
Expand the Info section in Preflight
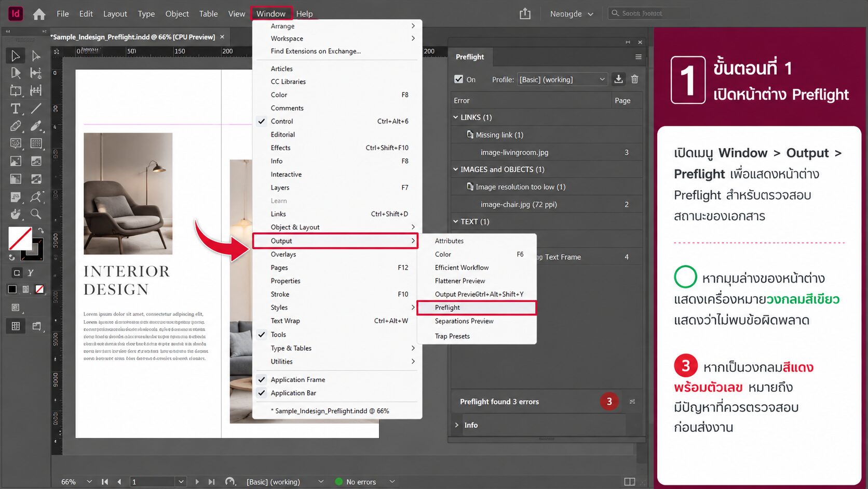point(457,425)
